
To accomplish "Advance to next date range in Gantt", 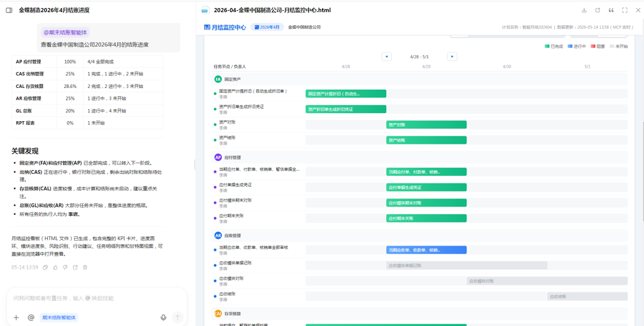I will [452, 57].
